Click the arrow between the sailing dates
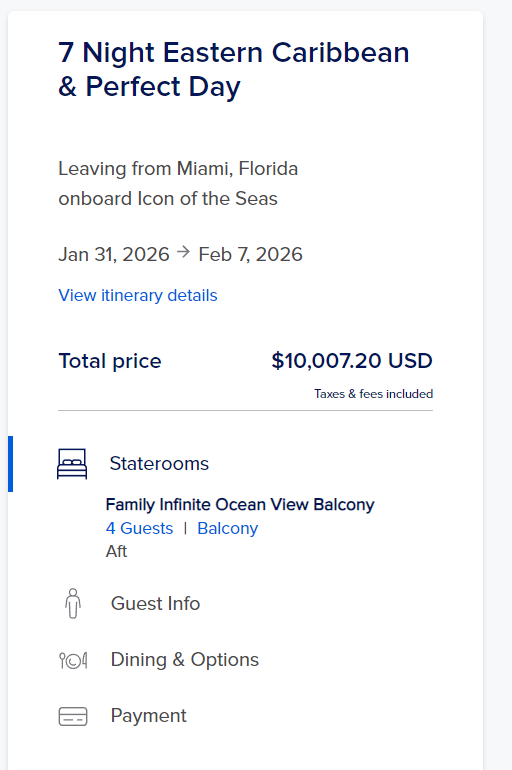512x770 pixels. [184, 252]
